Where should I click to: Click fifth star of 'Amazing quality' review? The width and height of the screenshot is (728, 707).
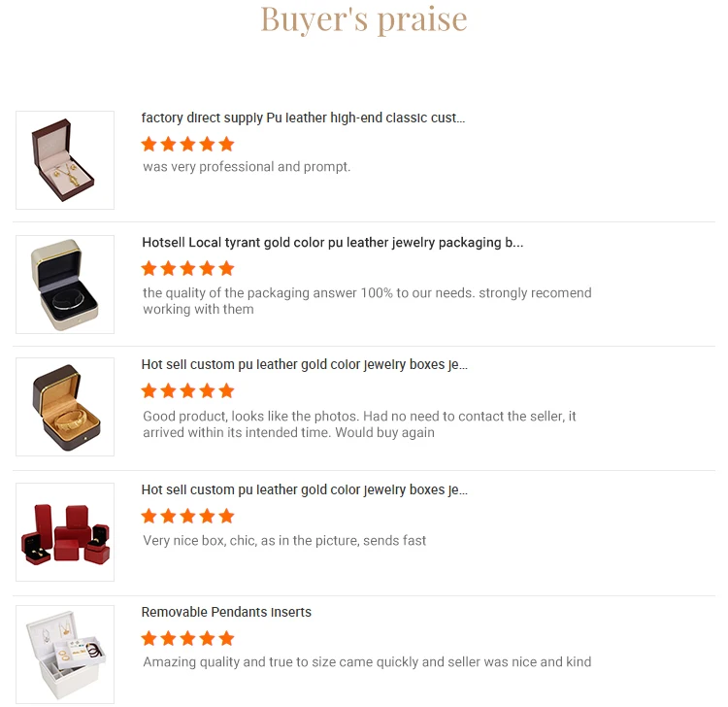[x=226, y=638]
